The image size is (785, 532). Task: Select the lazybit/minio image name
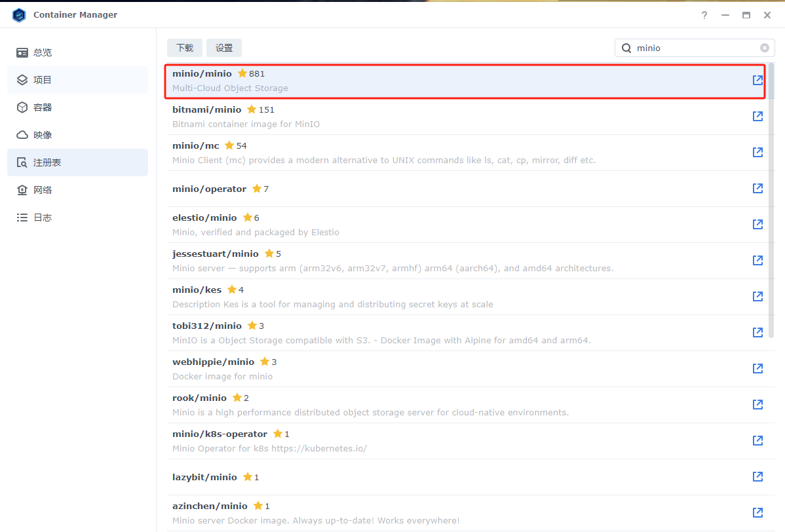click(x=204, y=477)
